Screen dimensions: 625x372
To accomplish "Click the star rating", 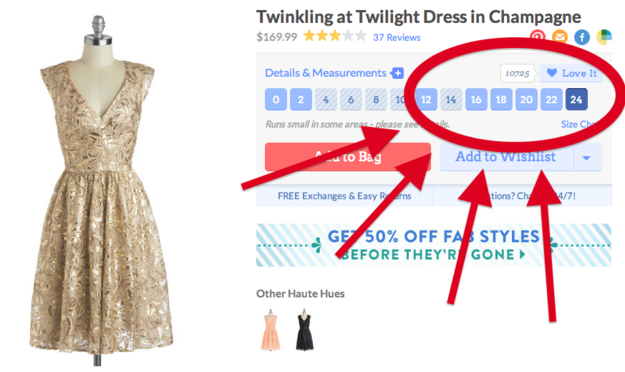I will pyautogui.click(x=335, y=36).
